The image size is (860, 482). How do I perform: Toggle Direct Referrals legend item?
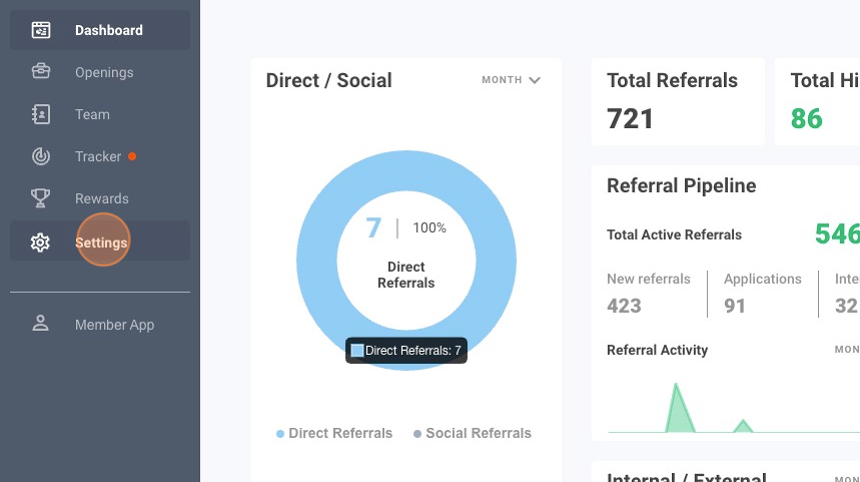pos(334,433)
